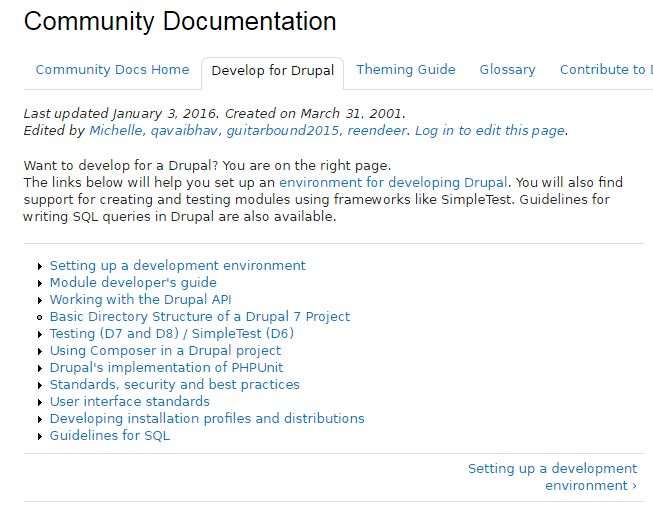The height and width of the screenshot is (506, 653).
Task: Open Developing installation profiles and distributions link
Action: pyautogui.click(x=207, y=419)
